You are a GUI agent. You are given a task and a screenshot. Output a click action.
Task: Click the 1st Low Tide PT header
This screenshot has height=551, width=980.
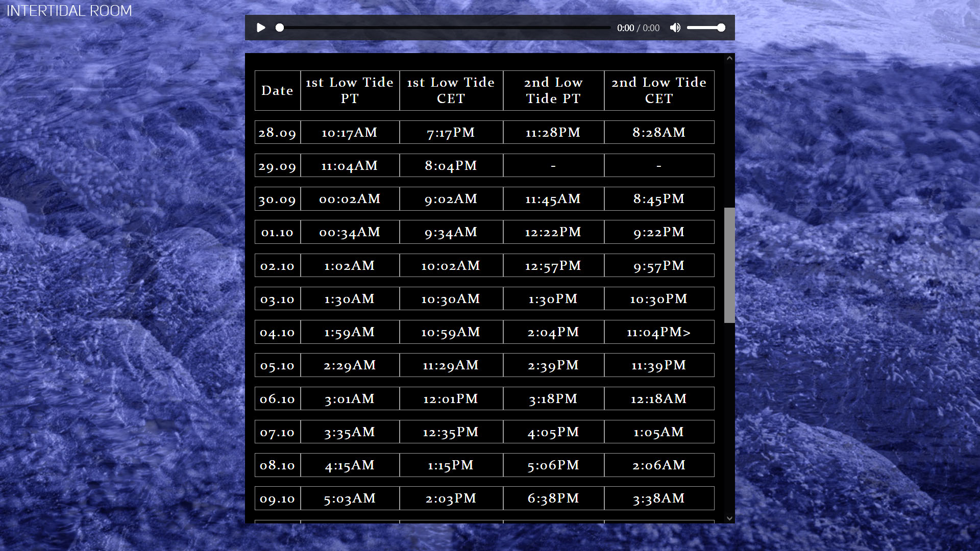(x=350, y=90)
